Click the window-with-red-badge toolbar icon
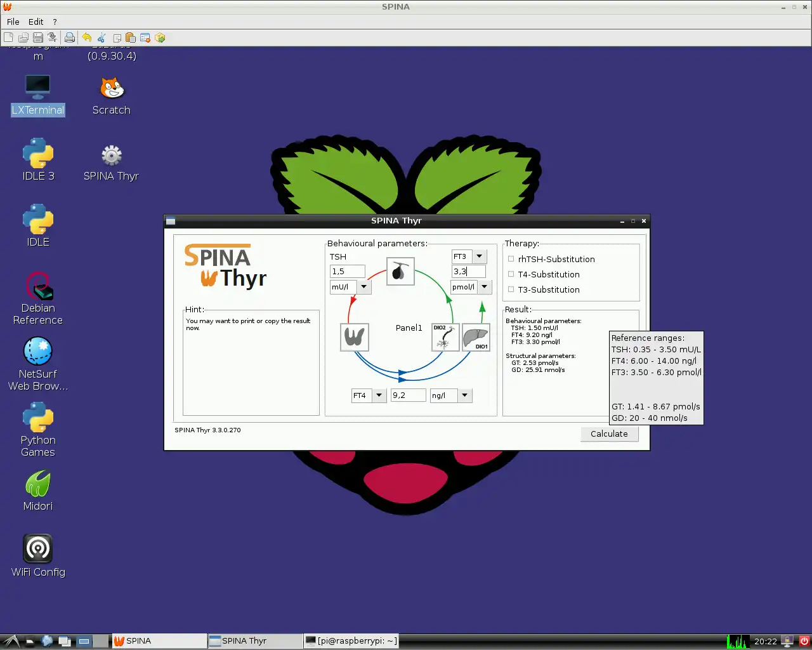The height and width of the screenshot is (650, 812). 145,37
